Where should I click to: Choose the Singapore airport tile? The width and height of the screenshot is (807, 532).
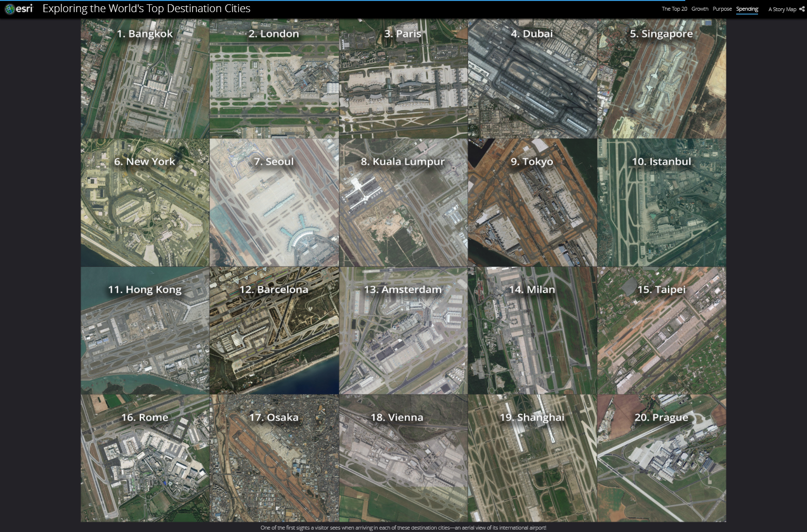tap(662, 79)
